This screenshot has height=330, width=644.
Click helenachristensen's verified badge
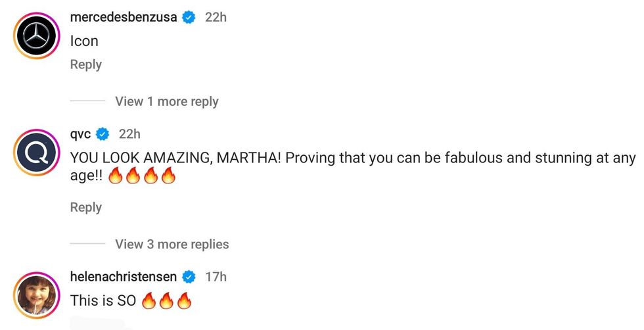click(189, 277)
